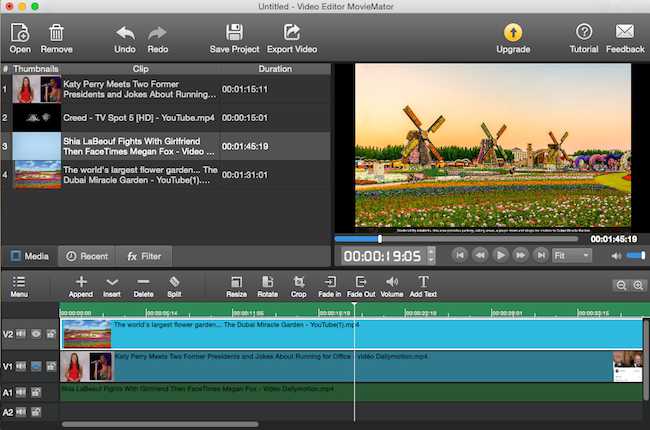The image size is (650, 430).
Task: Undo the last edit
Action: (125, 38)
